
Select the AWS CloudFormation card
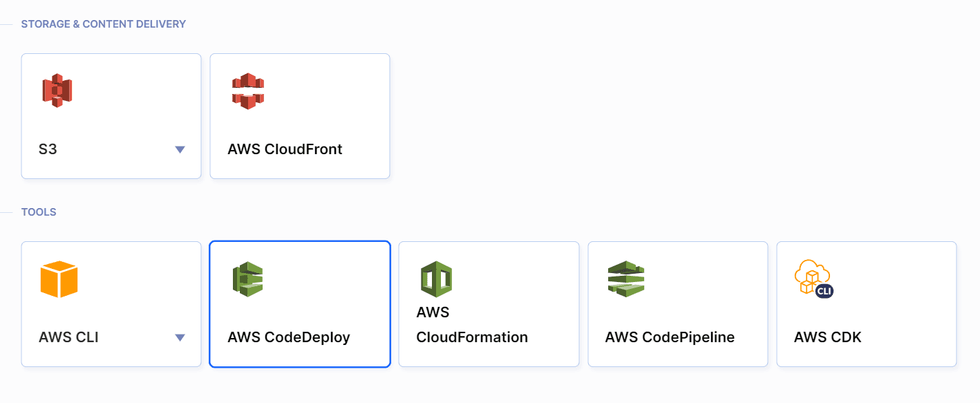coord(489,304)
